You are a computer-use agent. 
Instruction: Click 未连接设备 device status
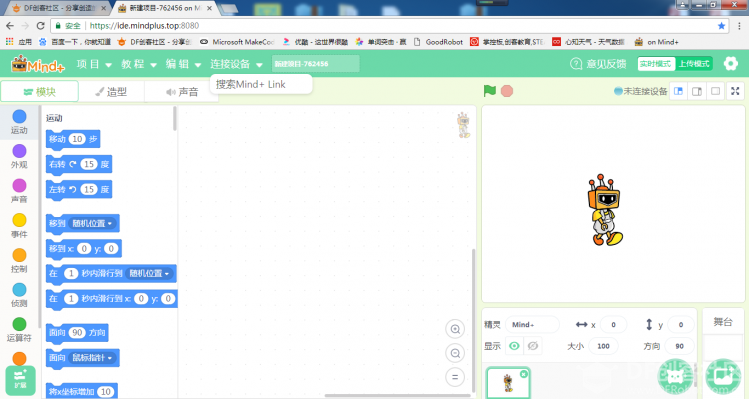pos(640,91)
